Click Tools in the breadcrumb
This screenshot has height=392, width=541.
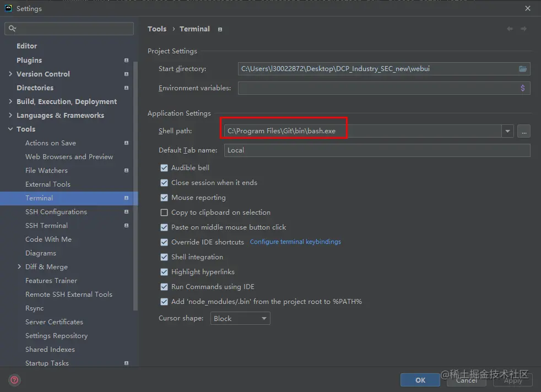pos(157,29)
